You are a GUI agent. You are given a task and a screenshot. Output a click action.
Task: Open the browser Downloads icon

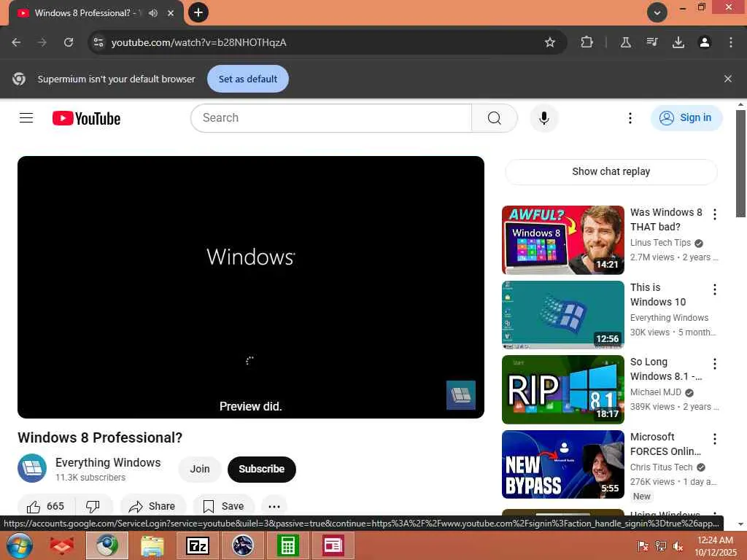coord(678,42)
